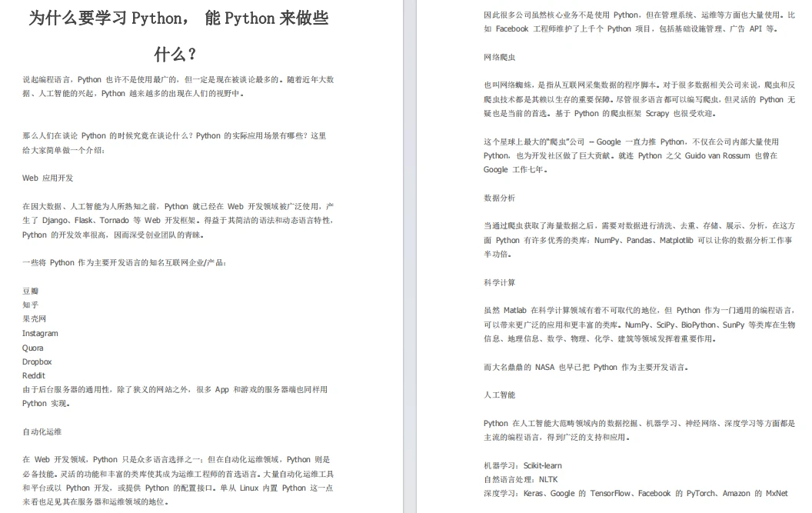Viewport: 812px width, 513px height.
Task: Click the line 'Google 工作七年'
Action: [516, 169]
